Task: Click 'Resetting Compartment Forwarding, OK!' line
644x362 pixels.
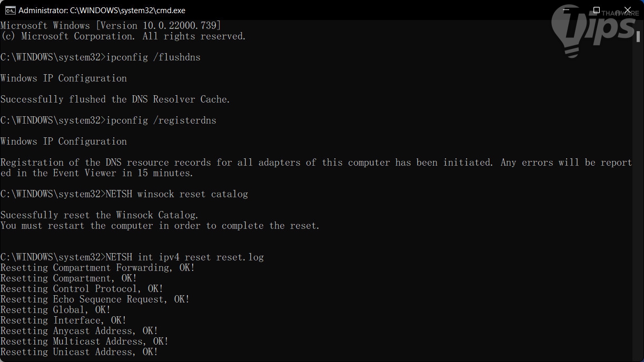Action: point(97,268)
